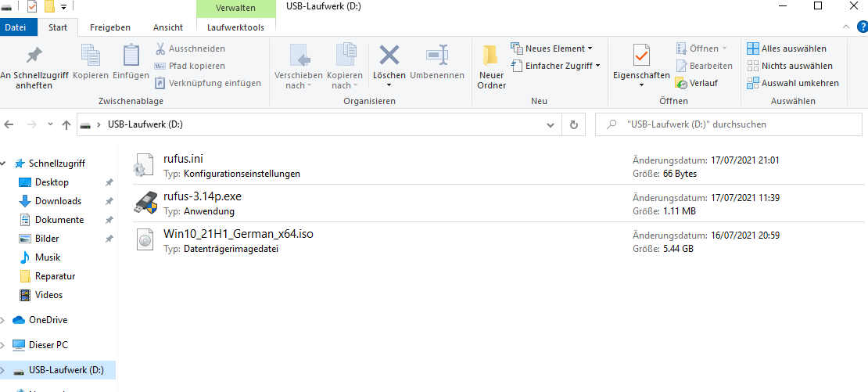
Task: Create a Neuer Ordner
Action: click(x=492, y=67)
